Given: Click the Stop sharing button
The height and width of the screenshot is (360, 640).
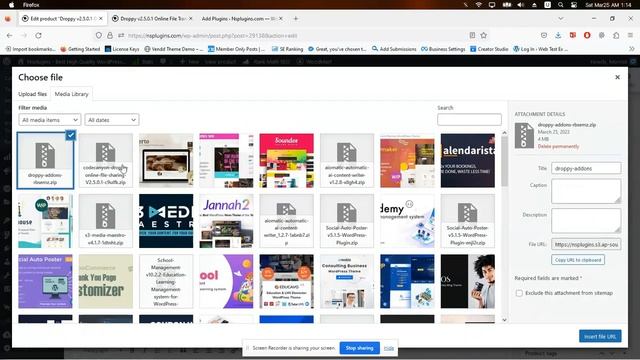Looking at the screenshot, I should [359, 348].
